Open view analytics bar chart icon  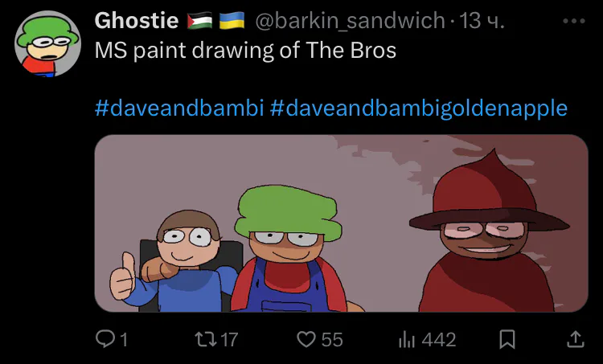point(407,339)
